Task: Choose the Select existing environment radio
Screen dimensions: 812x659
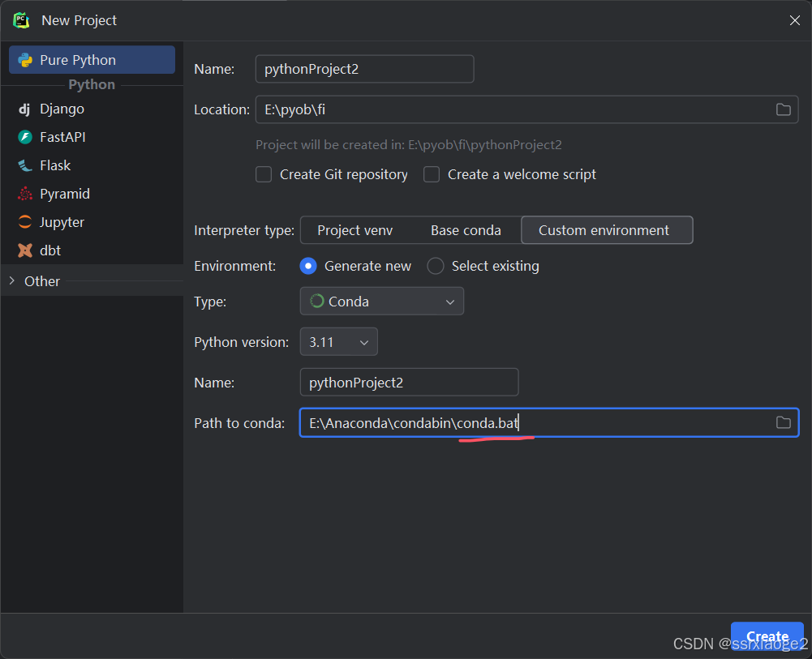Action: click(436, 266)
